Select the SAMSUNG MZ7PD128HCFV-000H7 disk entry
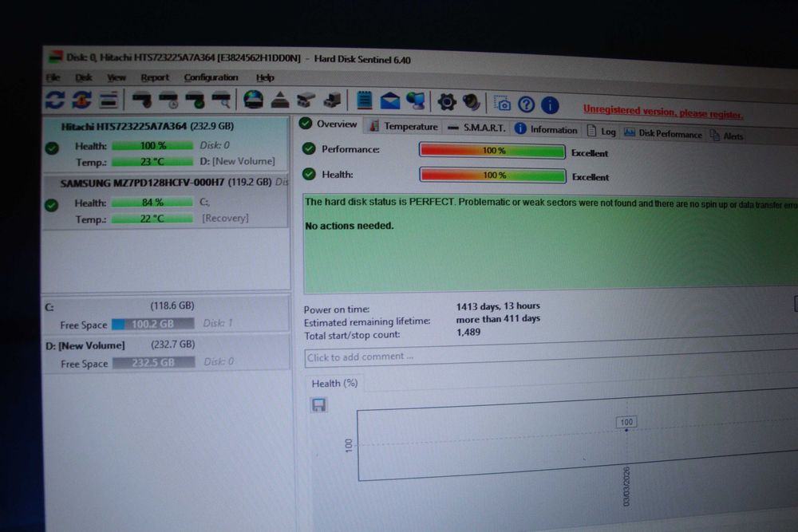The width and height of the screenshot is (798, 532). [166, 201]
